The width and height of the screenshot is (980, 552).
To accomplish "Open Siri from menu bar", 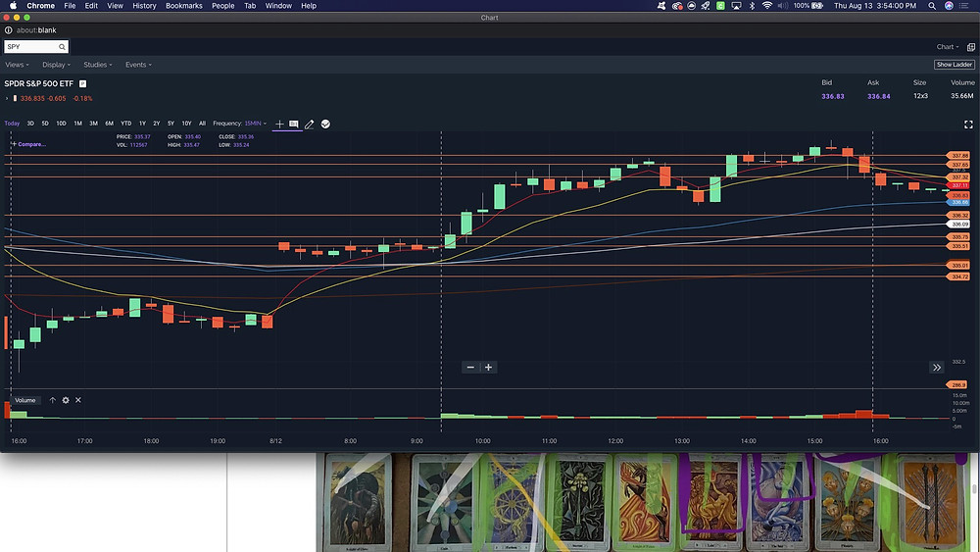I will [949, 6].
